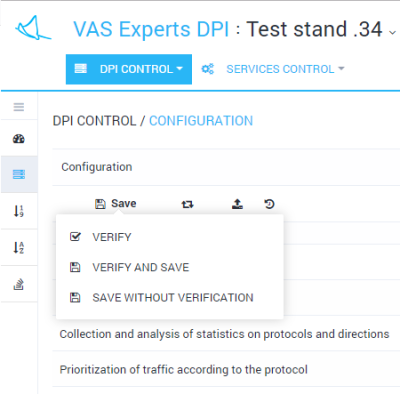Click the reload configuration arrows icon
Viewport: 400px width, 394px height.
click(187, 204)
